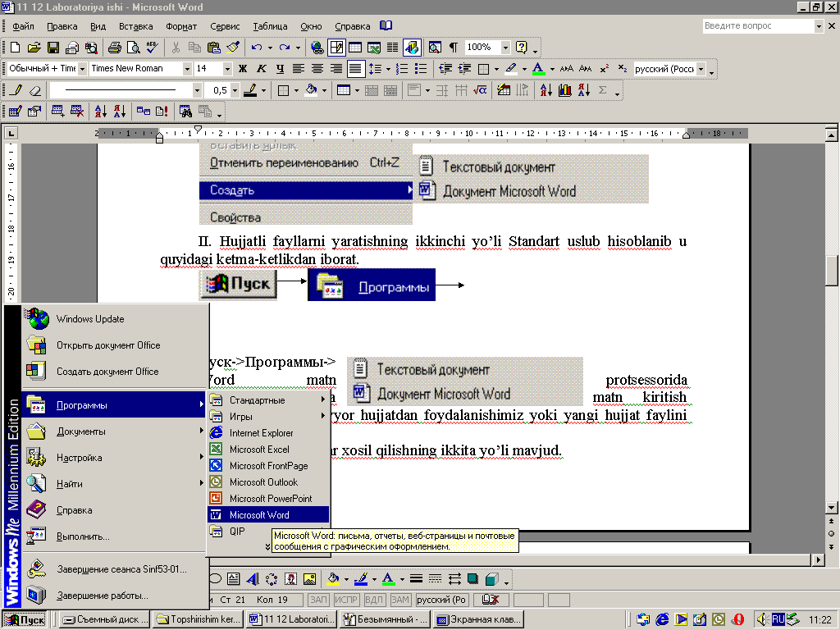
Task: Click the Format Painter brush icon
Action: point(233,48)
